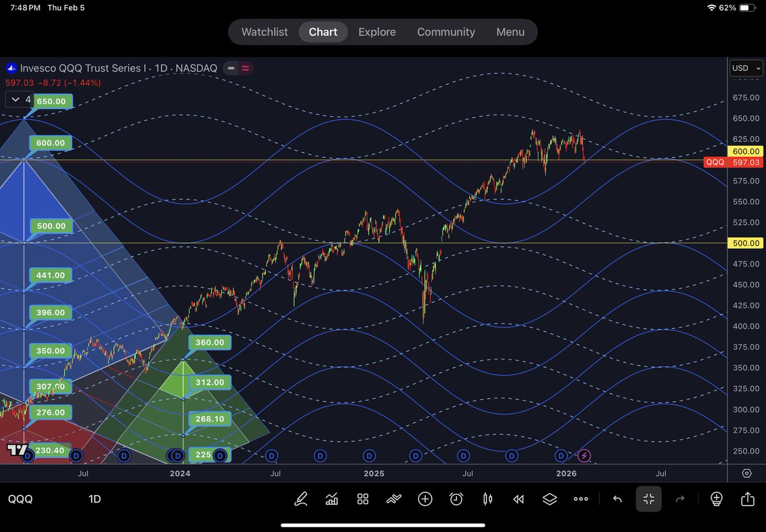Open the drawing tools pencil icon
This screenshot has width=766, height=532.
click(x=301, y=499)
